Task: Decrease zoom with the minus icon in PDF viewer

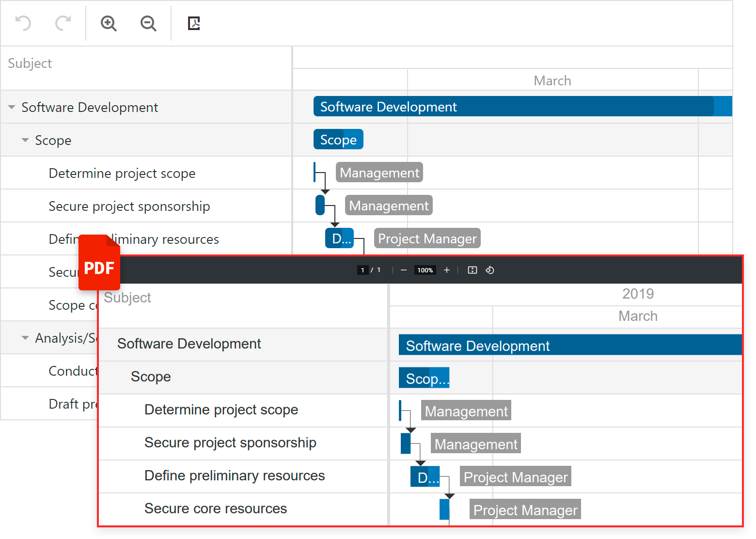Action: (x=403, y=270)
